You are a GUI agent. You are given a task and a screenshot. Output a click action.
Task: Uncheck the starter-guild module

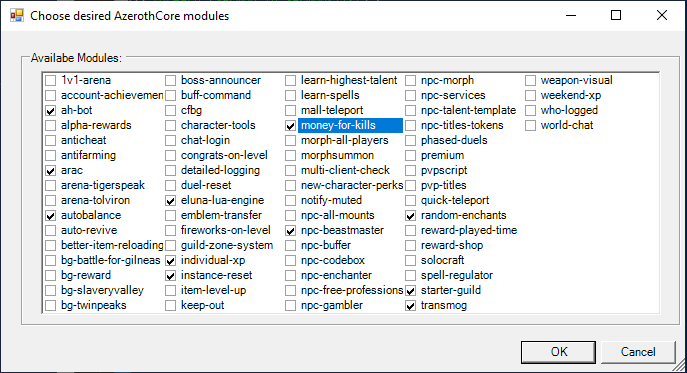point(411,291)
